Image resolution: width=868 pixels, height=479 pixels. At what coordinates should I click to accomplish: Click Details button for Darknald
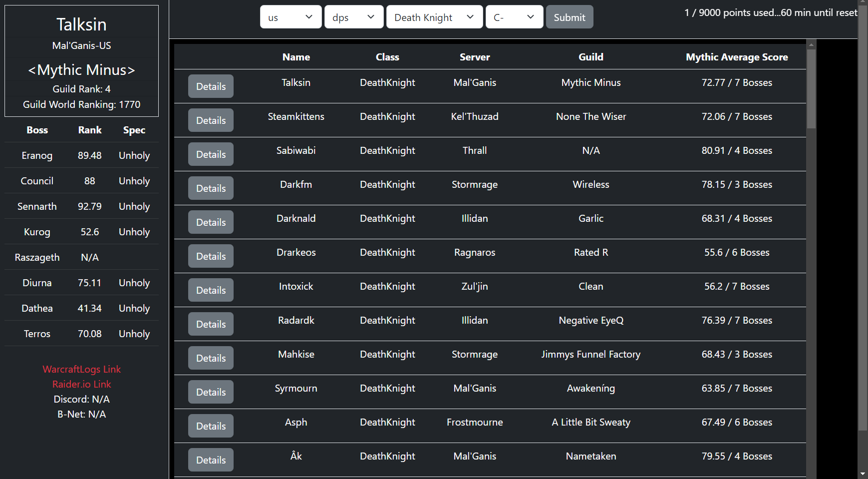tap(211, 222)
